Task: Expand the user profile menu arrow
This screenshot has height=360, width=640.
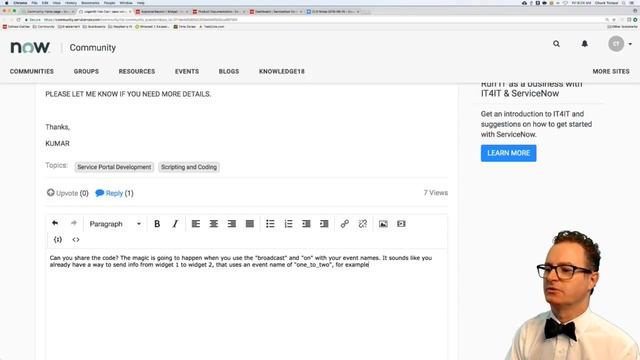Action: (x=630, y=44)
